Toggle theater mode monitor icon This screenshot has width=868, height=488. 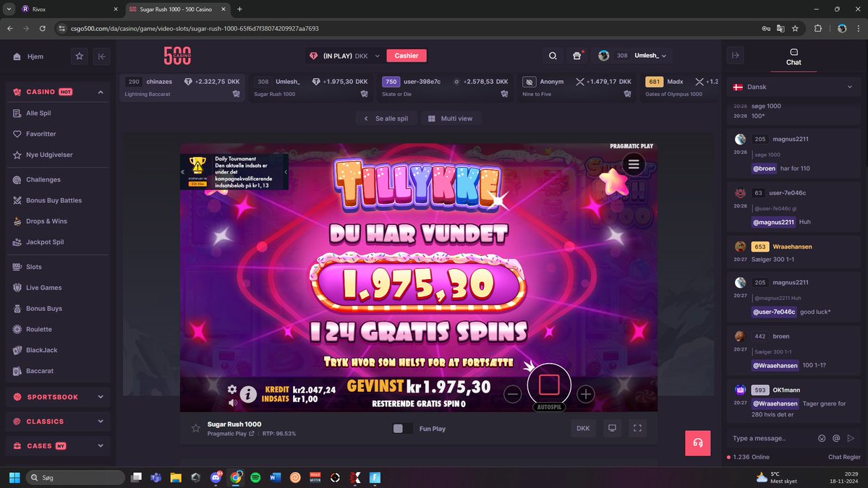click(x=612, y=428)
